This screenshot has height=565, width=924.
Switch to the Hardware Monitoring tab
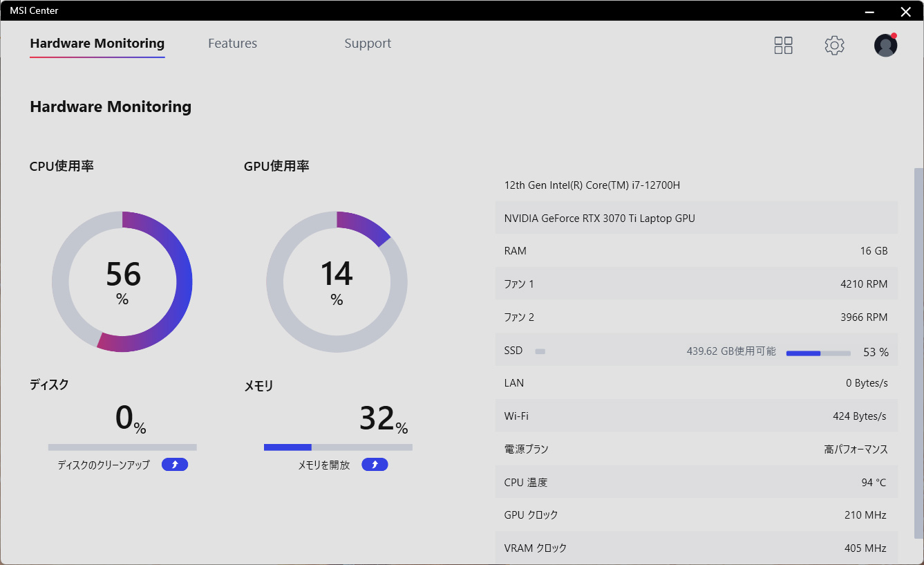pyautogui.click(x=97, y=44)
